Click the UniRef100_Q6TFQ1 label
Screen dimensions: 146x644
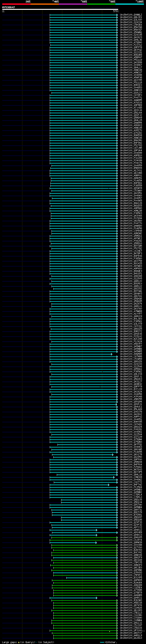pos(131,445)
